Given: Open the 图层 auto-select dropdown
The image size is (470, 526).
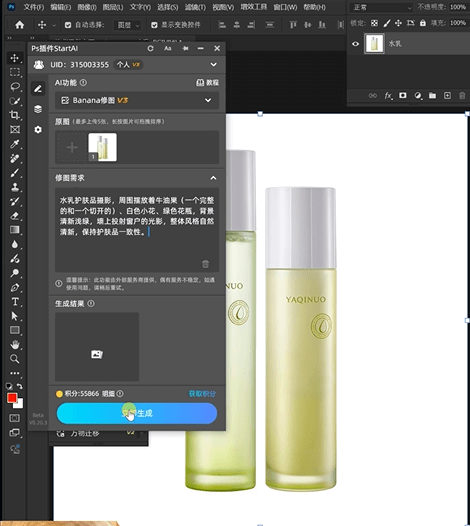Looking at the screenshot, I should [127, 25].
